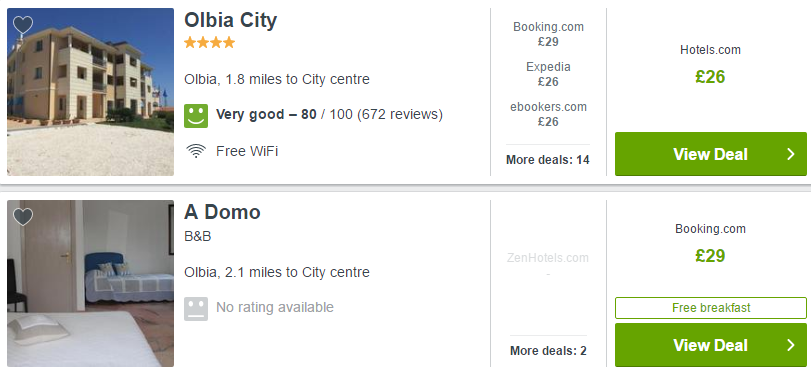Select the Expedia £26 offer
This screenshot has width=811, height=369.
pyautogui.click(x=548, y=74)
